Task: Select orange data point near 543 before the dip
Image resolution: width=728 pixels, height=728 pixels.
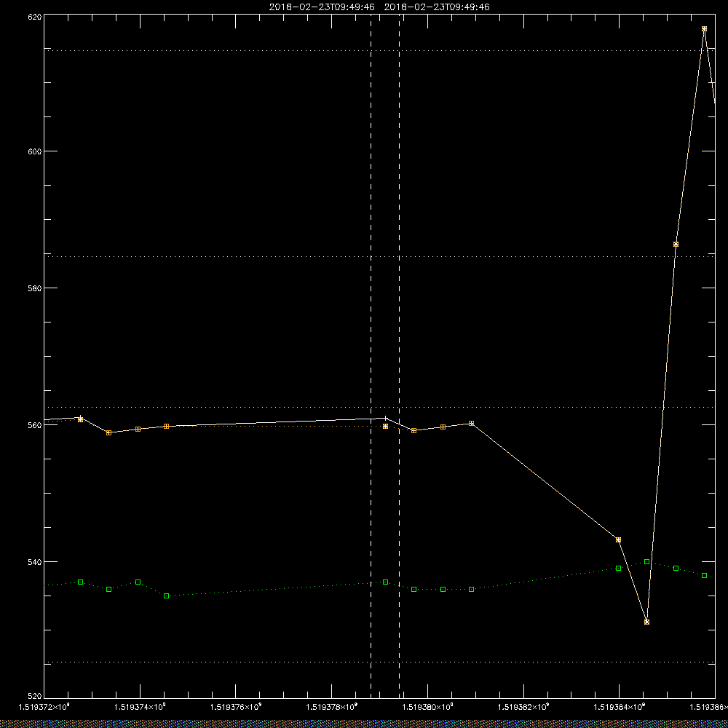Action: click(618, 540)
